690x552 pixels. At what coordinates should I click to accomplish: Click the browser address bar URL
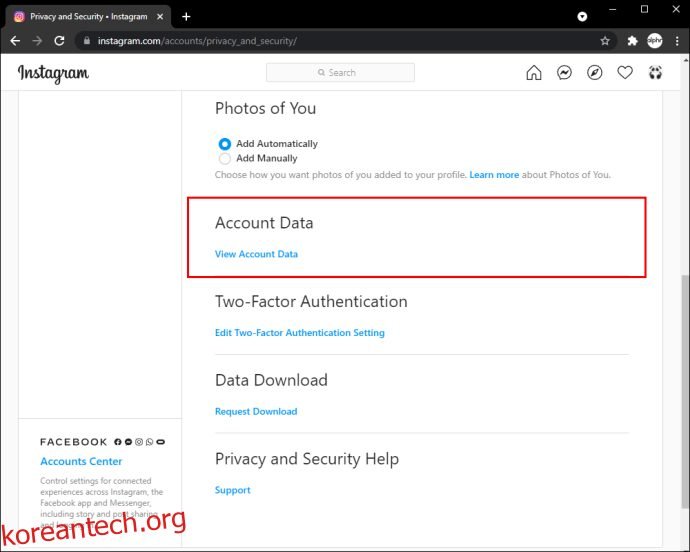[x=197, y=41]
